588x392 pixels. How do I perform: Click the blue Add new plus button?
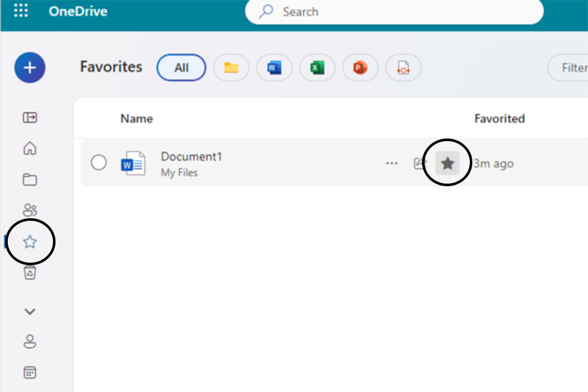pos(30,67)
